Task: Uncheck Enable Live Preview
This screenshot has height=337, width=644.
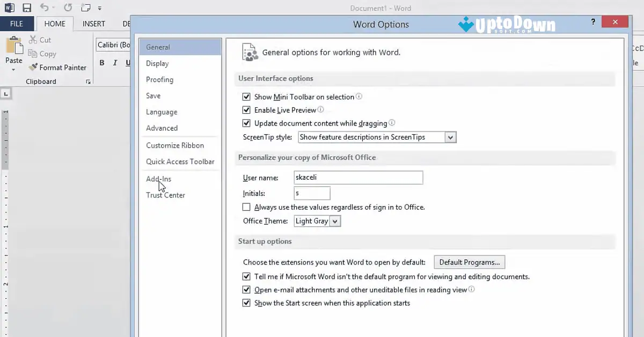Action: pyautogui.click(x=246, y=109)
